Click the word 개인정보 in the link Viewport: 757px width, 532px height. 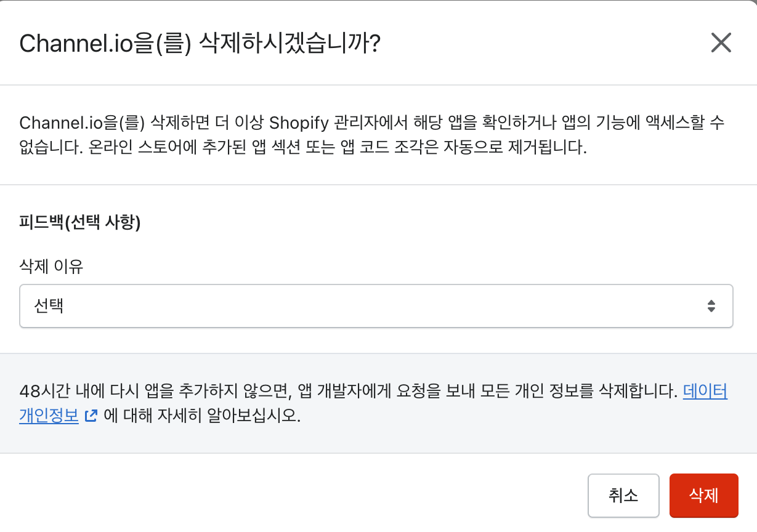(49, 416)
